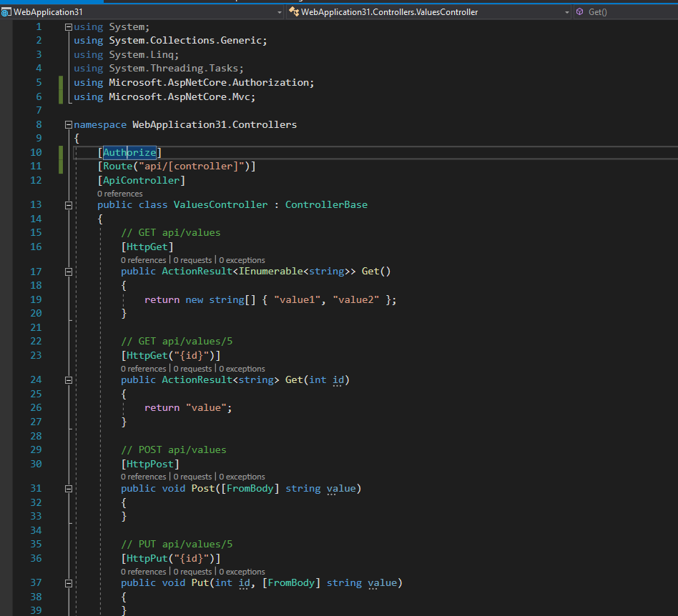This screenshot has height=616, width=678.
Task: Collapse the ValuesController class outline
Action: 69,205
